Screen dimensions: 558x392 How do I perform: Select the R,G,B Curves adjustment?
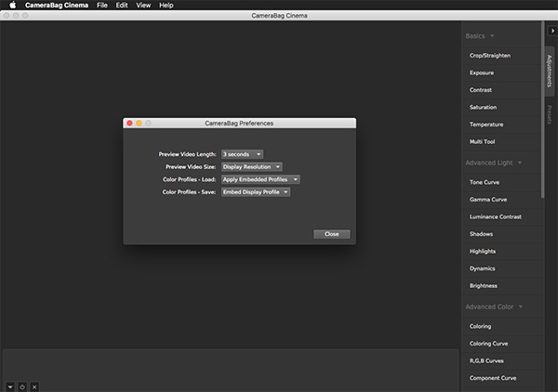(502, 360)
